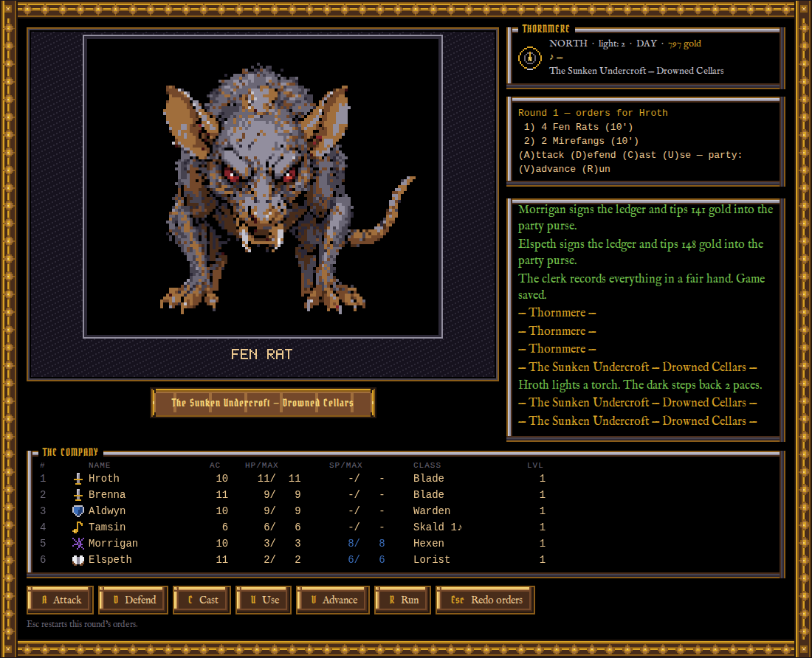Click the Sunken Undercroft location banner
This screenshot has height=658, width=812.
coord(263,403)
